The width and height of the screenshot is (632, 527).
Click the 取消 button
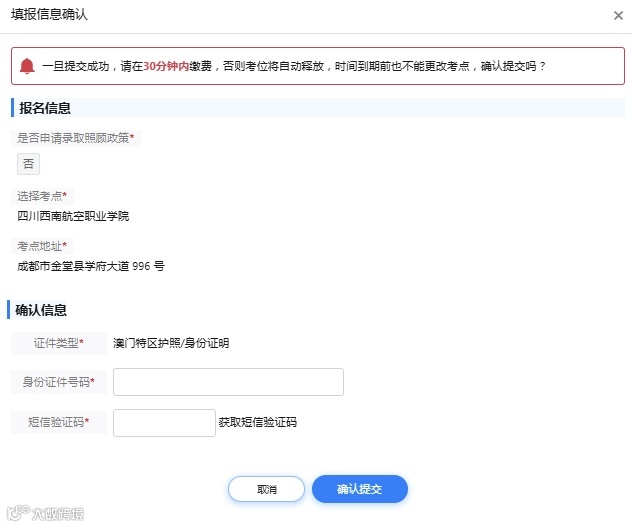click(266, 489)
